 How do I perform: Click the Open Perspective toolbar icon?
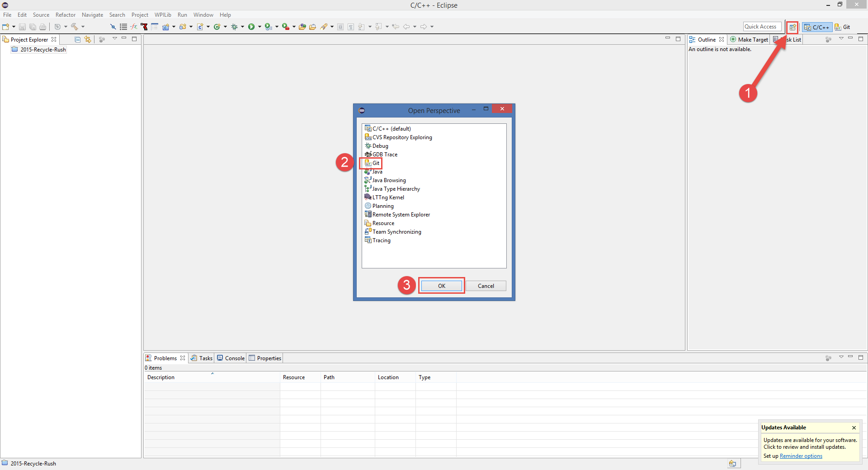click(x=792, y=27)
